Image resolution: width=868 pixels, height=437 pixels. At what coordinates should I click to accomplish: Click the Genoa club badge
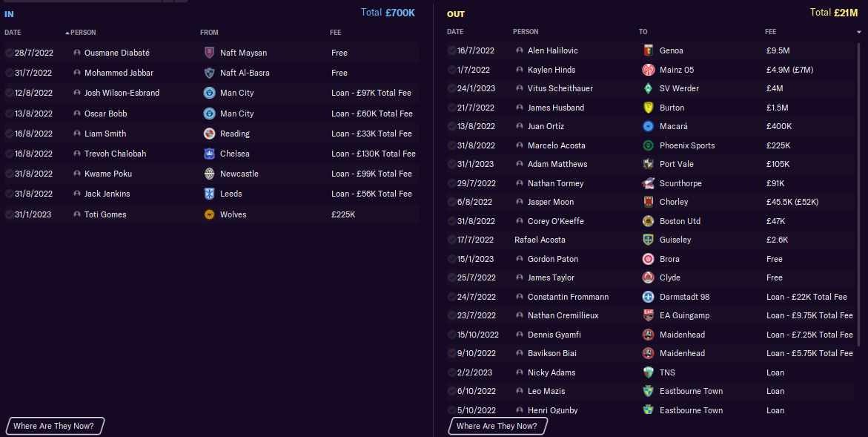[649, 50]
